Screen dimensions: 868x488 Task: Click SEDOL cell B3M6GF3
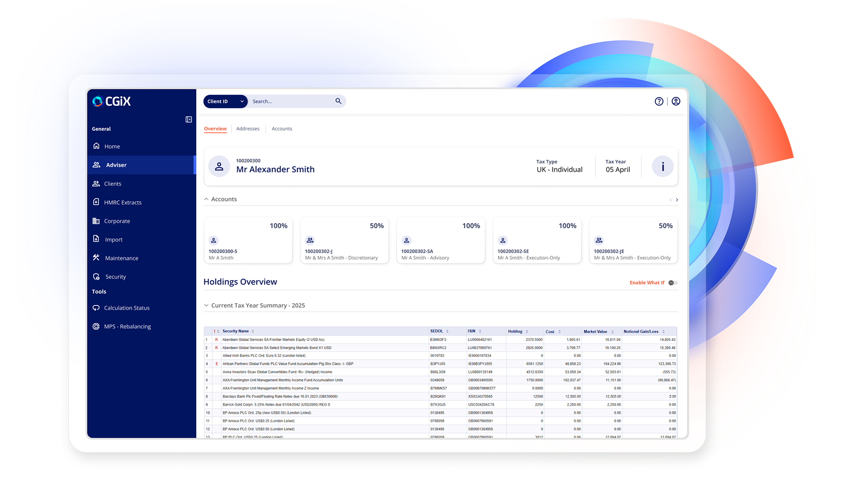point(438,339)
